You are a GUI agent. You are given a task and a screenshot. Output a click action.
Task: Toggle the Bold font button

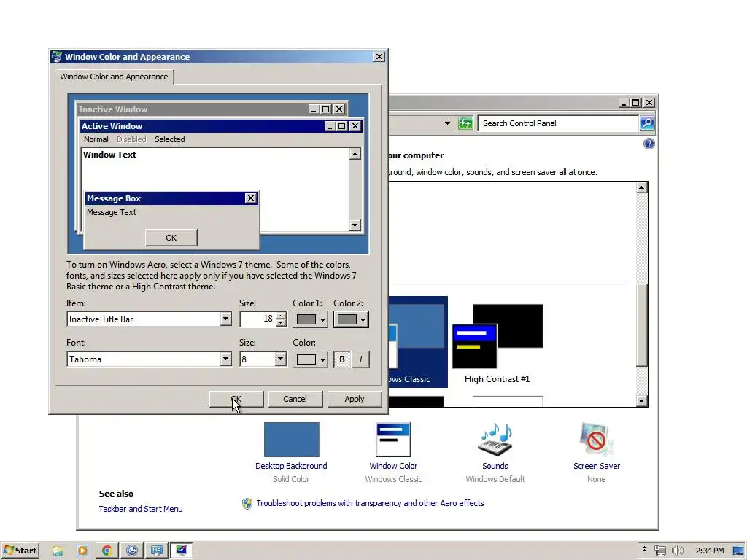pyautogui.click(x=342, y=359)
